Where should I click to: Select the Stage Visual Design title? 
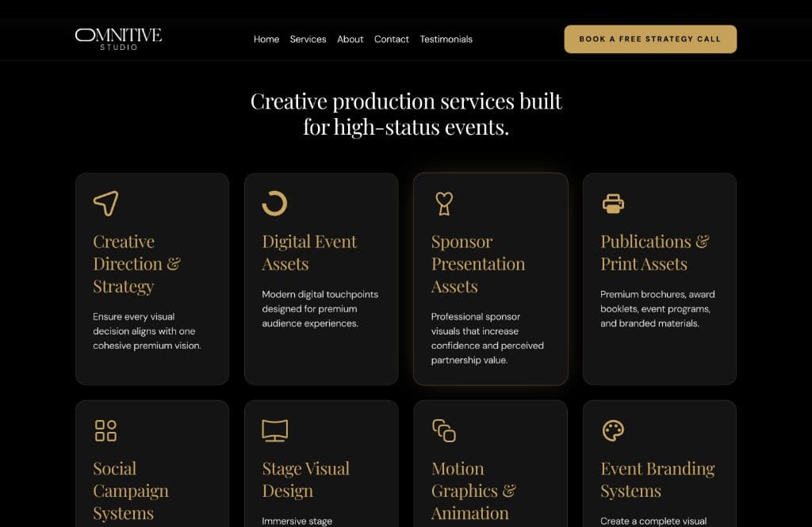point(305,479)
